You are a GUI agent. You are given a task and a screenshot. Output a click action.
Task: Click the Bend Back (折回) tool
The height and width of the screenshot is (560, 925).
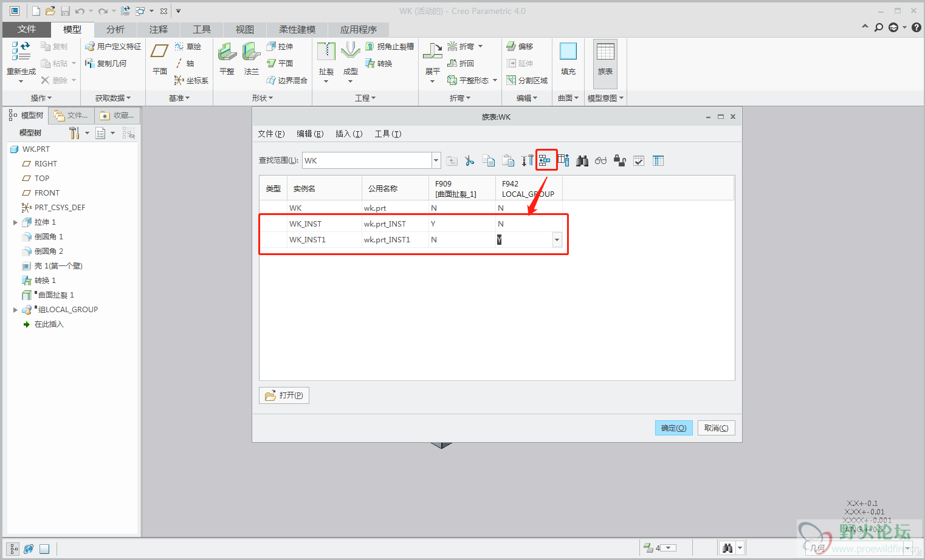click(461, 63)
